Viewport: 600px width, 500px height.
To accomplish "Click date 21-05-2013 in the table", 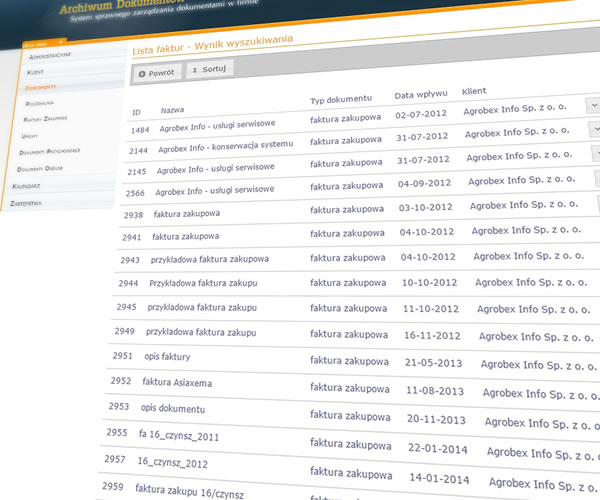I will coord(434,363).
